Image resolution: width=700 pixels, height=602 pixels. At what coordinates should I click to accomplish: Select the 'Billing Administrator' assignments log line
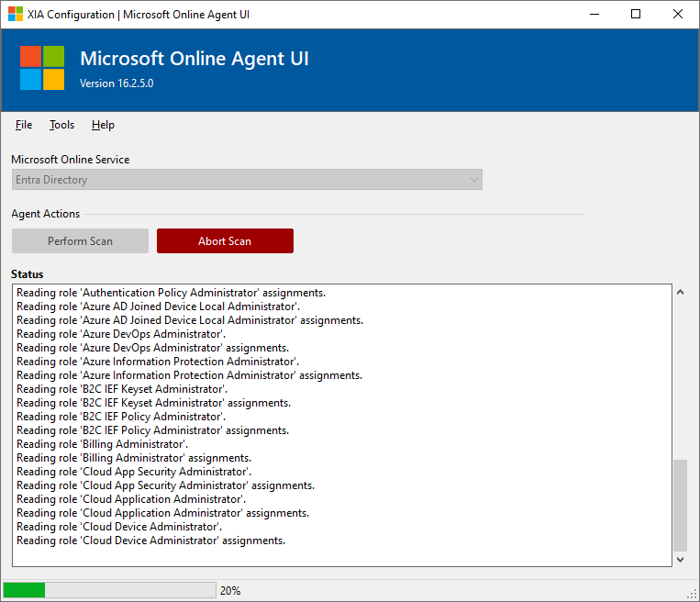pos(134,458)
